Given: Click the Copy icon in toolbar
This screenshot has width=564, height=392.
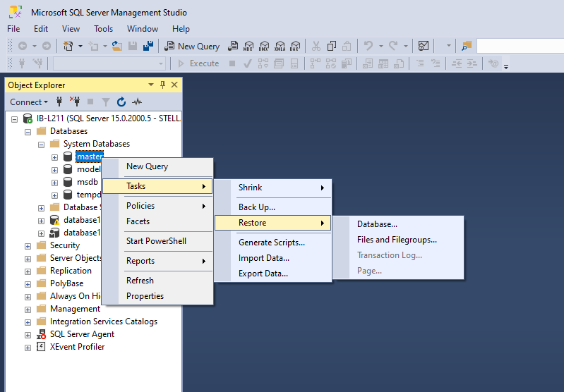Looking at the screenshot, I should click(331, 46).
